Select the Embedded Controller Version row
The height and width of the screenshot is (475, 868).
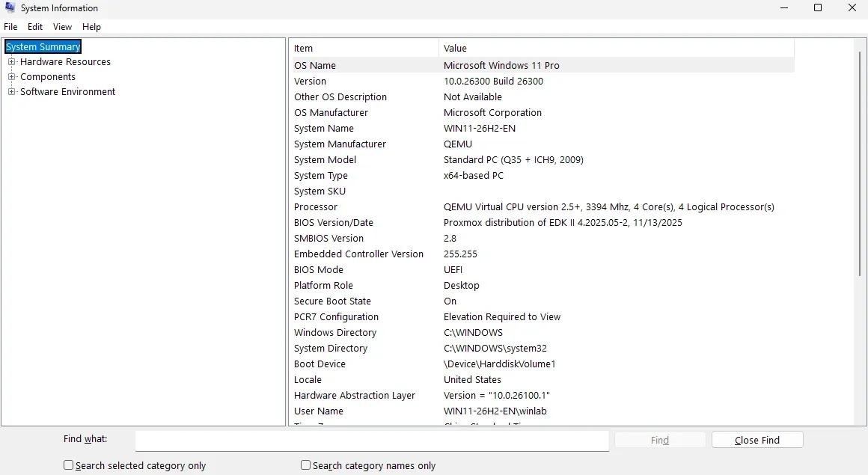pyautogui.click(x=543, y=254)
